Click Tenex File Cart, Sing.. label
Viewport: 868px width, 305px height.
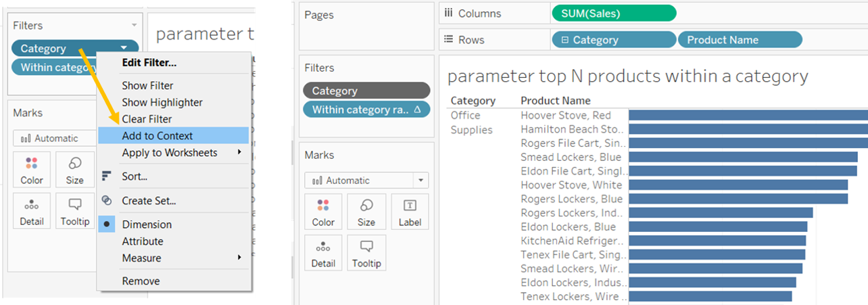(573, 254)
